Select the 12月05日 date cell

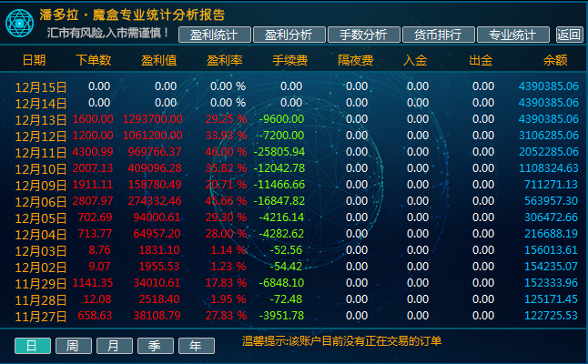coord(40,218)
